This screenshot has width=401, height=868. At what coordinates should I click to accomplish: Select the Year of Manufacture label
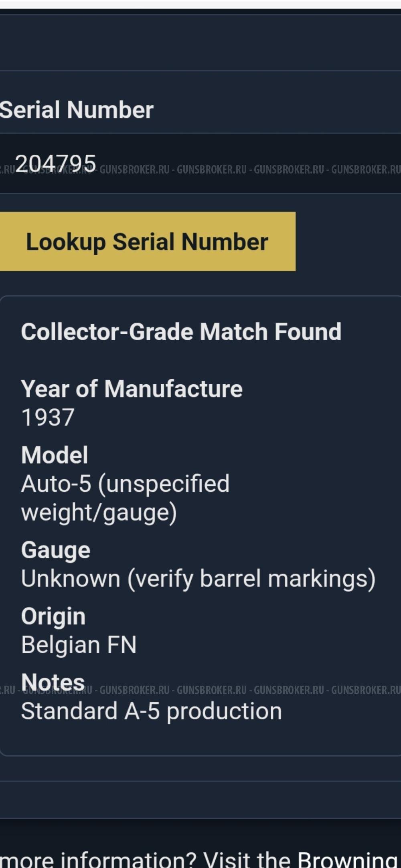coord(132,389)
